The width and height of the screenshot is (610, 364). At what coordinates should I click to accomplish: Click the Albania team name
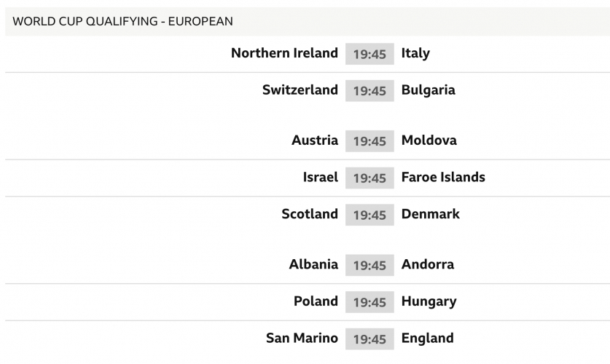pos(313,264)
